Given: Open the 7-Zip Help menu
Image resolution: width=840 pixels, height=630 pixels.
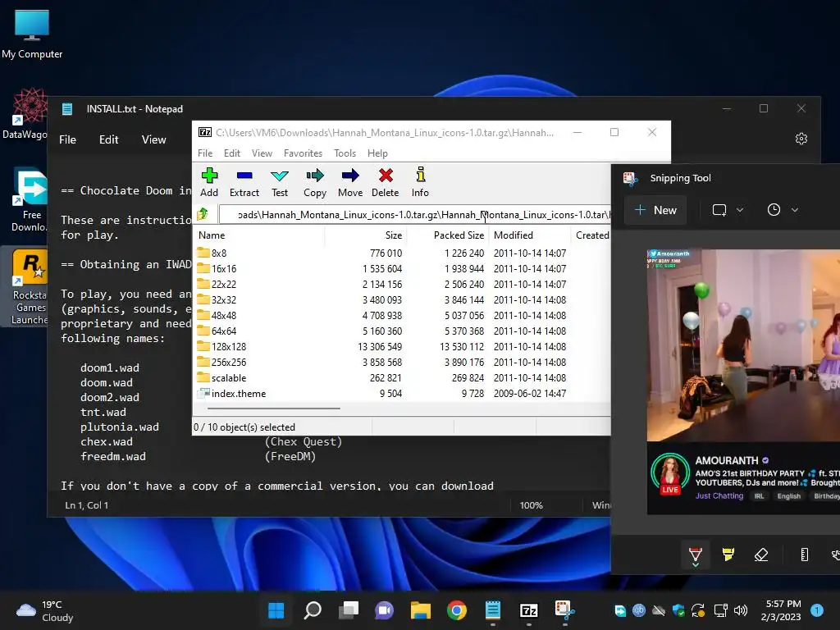Looking at the screenshot, I should [377, 153].
